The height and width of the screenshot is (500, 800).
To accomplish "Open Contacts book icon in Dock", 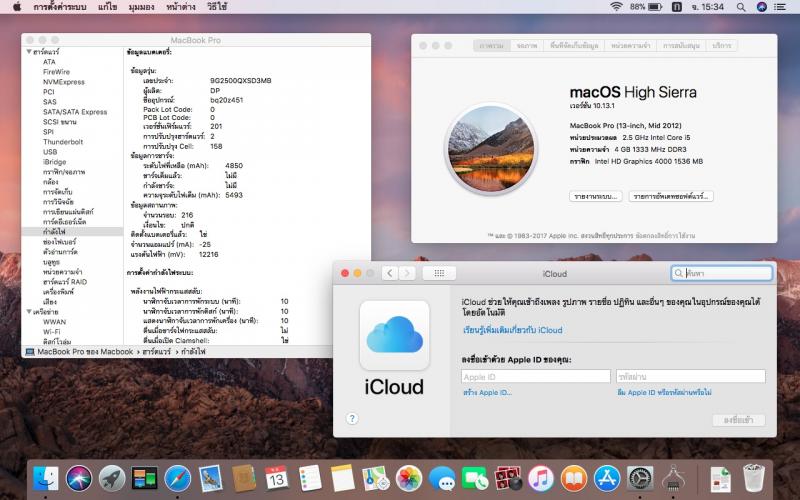I will point(244,479).
